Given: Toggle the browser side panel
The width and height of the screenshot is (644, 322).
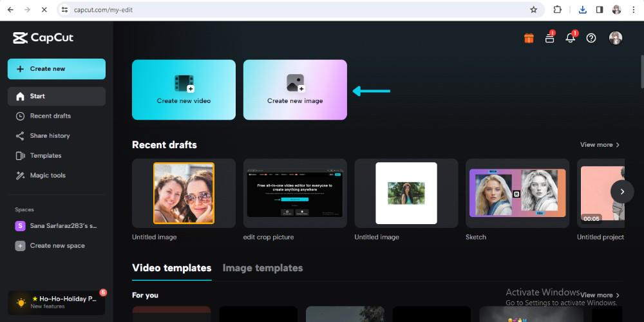Looking at the screenshot, I should coord(600,10).
